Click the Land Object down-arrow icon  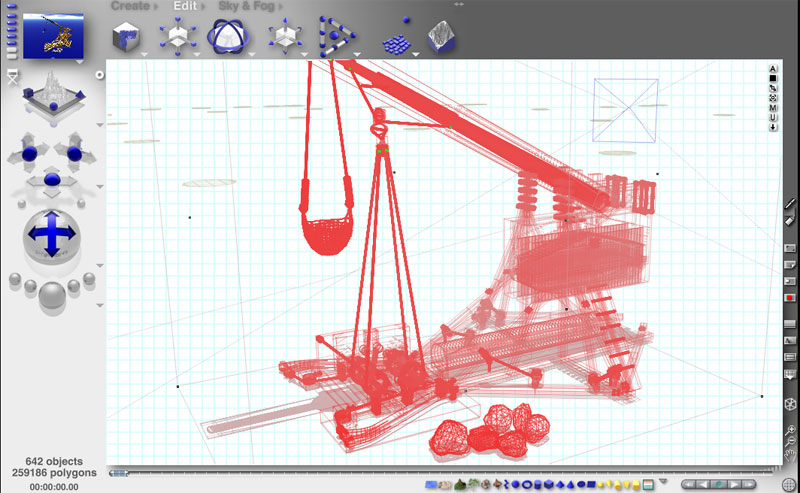(x=773, y=127)
